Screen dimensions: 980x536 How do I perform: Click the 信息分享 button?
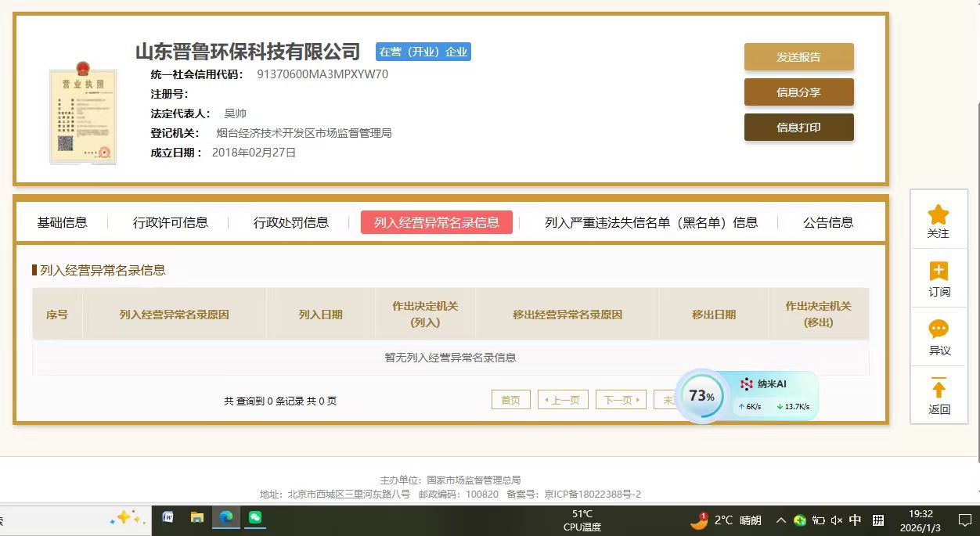(x=799, y=92)
